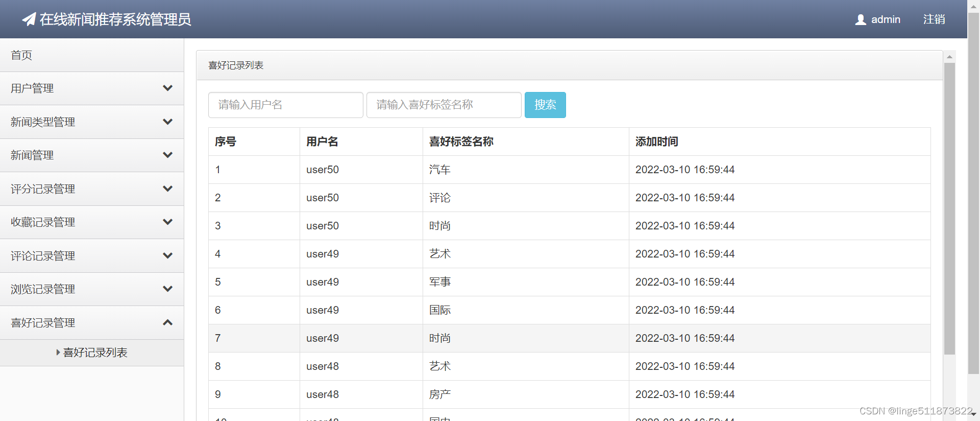The image size is (980, 421).
Task: Open the 收藏记录管理 menu label
Action: click(43, 222)
